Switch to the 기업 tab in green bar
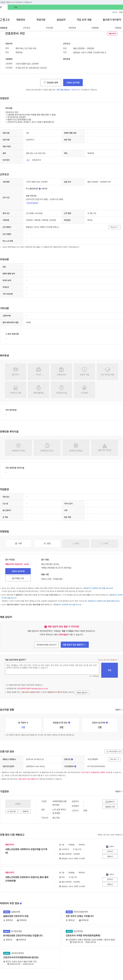 15,7
